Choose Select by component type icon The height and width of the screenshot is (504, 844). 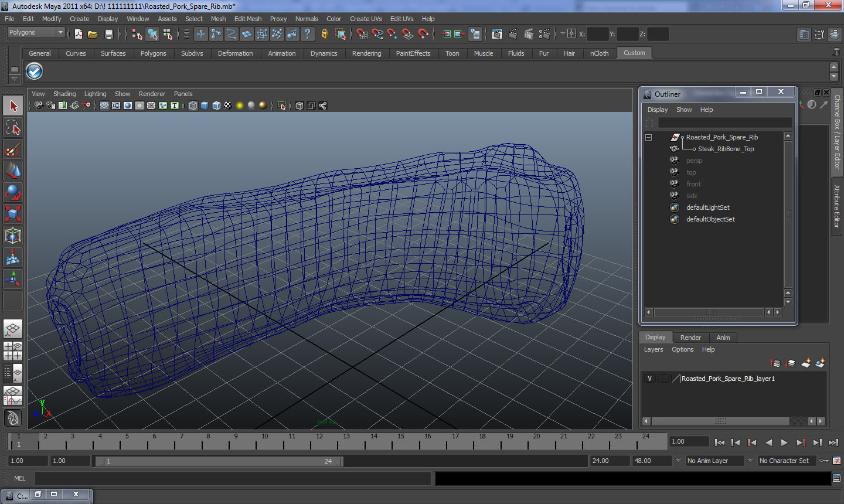click(x=168, y=34)
